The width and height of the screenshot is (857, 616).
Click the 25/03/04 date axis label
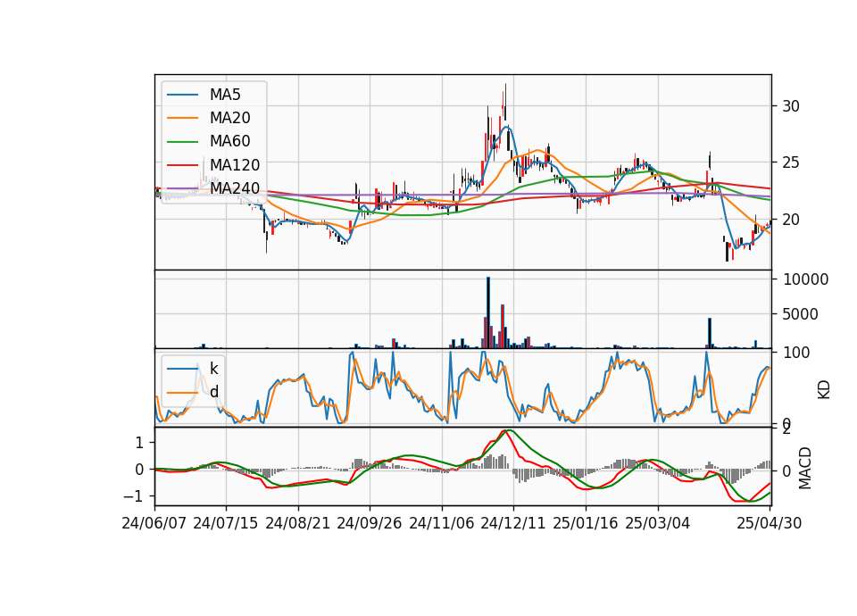658,523
